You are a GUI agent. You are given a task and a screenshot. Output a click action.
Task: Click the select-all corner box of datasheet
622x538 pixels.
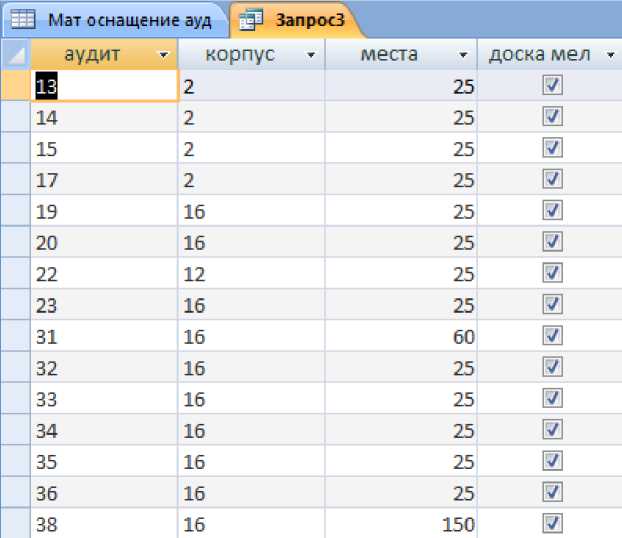click(16, 54)
